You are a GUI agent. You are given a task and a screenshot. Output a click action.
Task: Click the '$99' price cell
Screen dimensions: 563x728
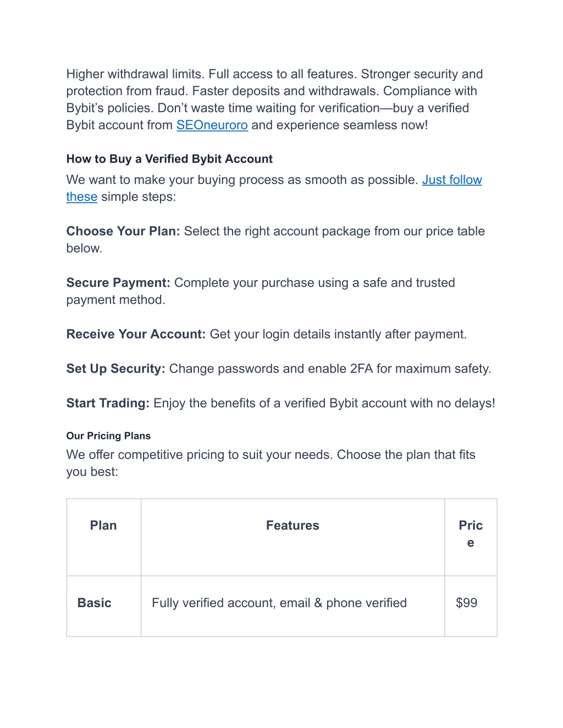(x=471, y=606)
